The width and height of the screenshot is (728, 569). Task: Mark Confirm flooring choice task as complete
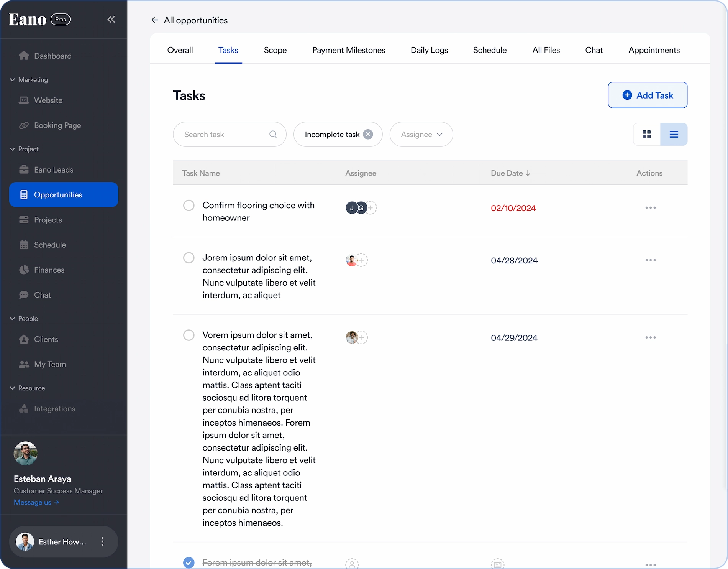coord(189,206)
